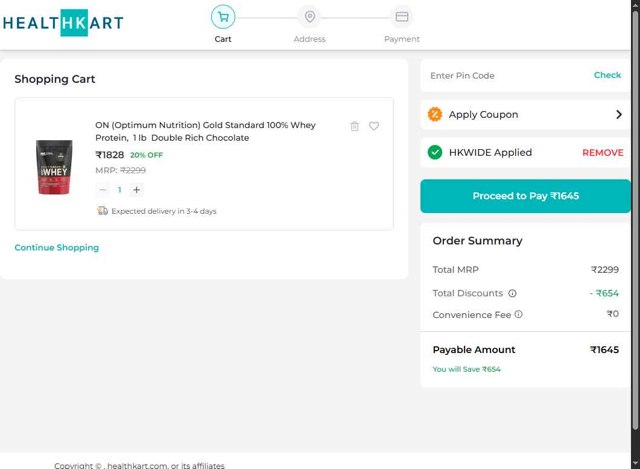640x469 pixels.
Task: Click the orange coupon badge icon
Action: tap(435, 114)
